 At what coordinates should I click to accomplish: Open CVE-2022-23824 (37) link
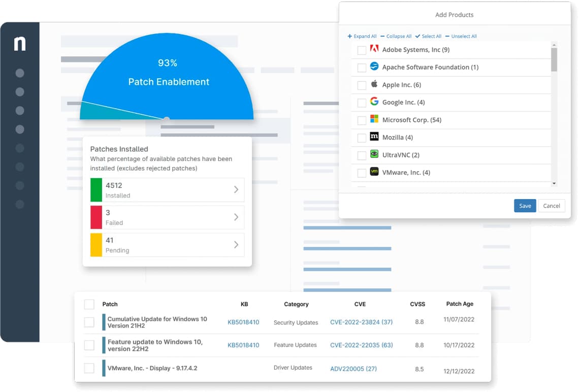coord(361,322)
